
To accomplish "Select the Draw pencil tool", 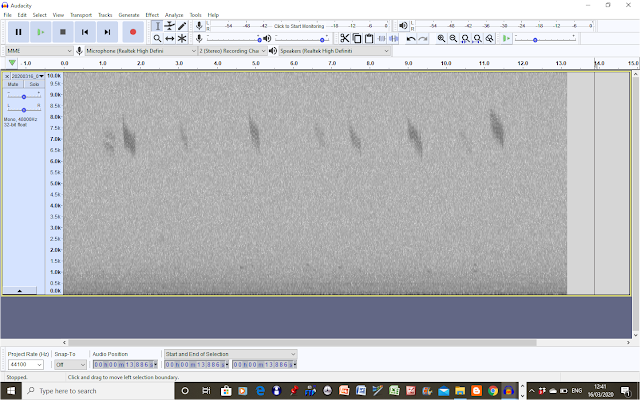I will [182, 26].
